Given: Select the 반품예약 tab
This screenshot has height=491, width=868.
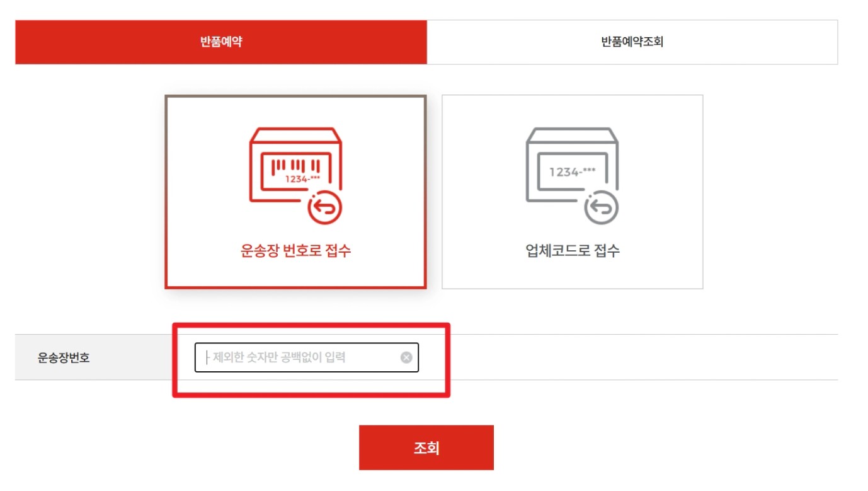Looking at the screenshot, I should pos(221,42).
